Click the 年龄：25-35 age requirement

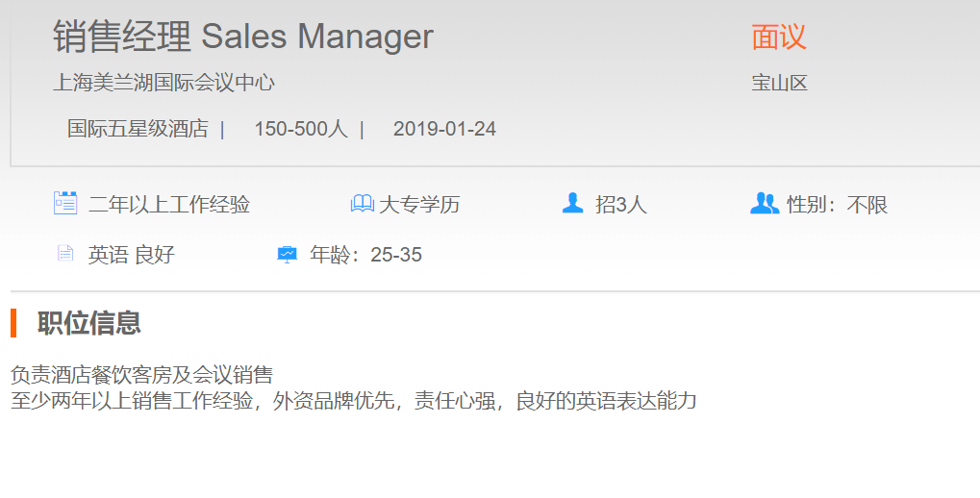pos(365,255)
